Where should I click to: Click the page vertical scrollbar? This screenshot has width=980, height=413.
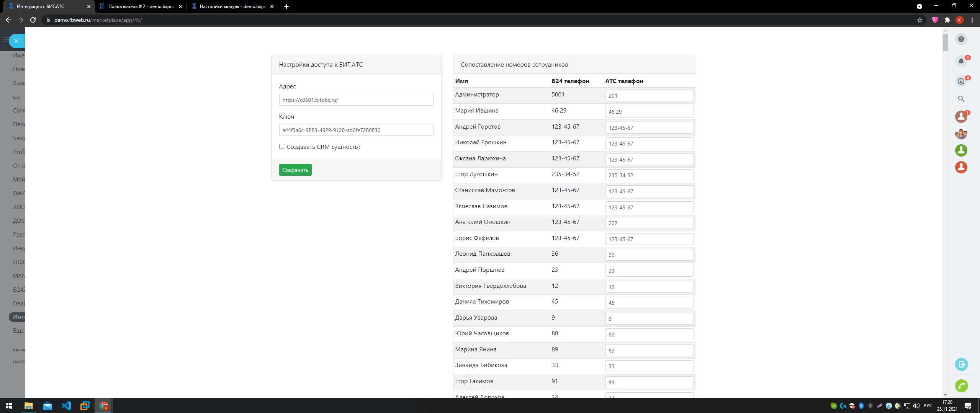click(945, 43)
